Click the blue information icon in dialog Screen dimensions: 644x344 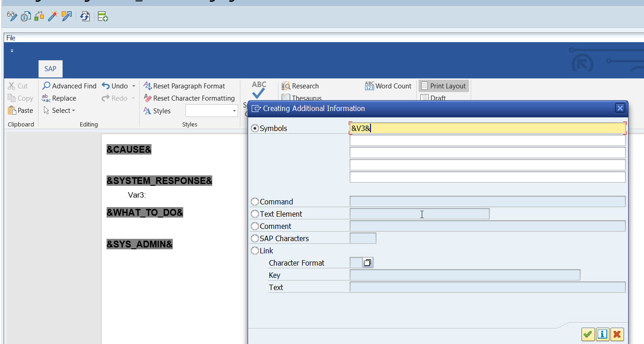pos(603,334)
